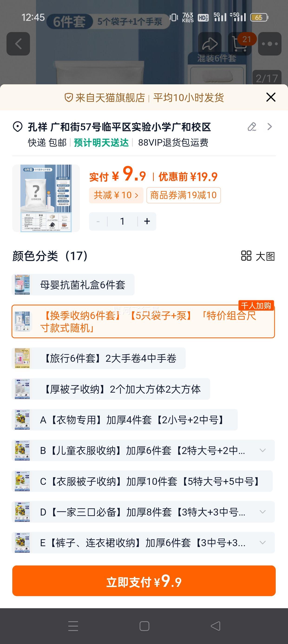Decrease quantity with minus button
This screenshot has width=288, height=644.
point(98,221)
